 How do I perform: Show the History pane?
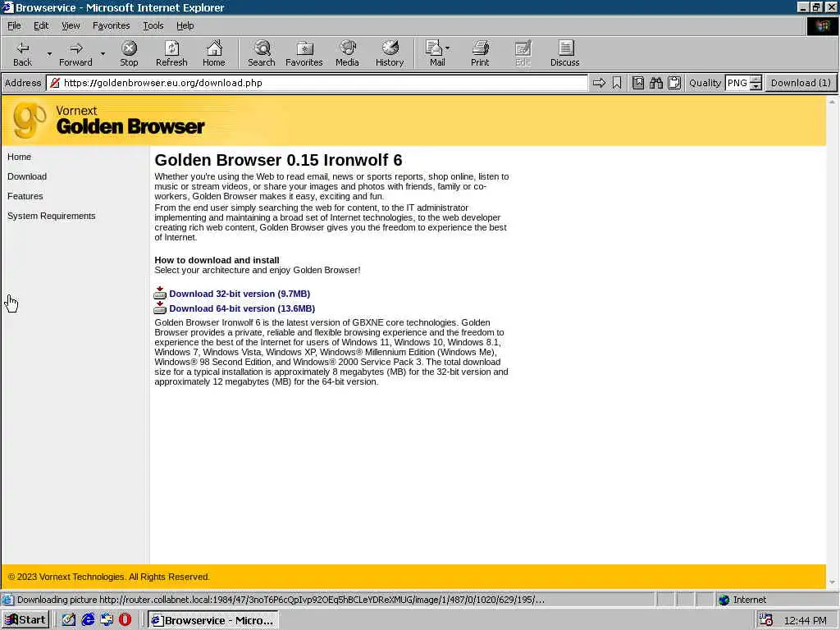pos(390,53)
